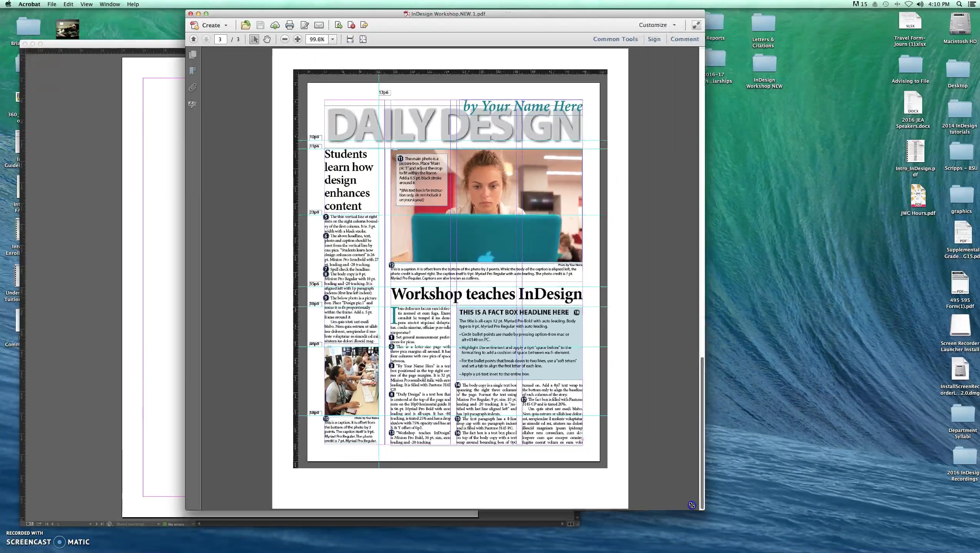
Task: Click the Fit Page icon
Action: click(x=364, y=39)
